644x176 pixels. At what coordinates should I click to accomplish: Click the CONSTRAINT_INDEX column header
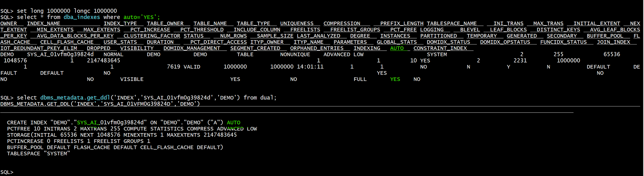coord(440,48)
